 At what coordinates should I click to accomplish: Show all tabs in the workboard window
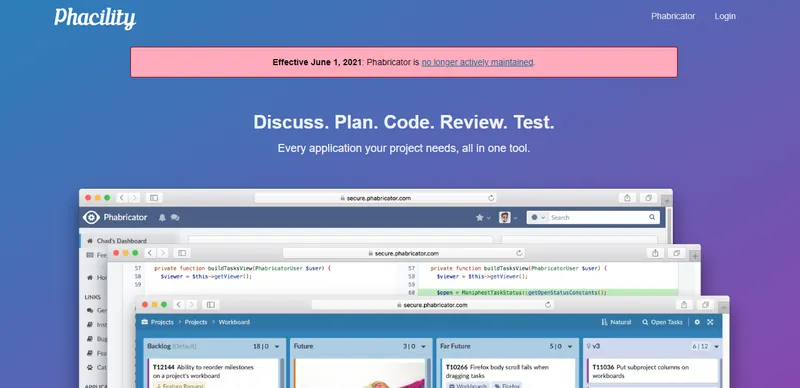(705, 305)
